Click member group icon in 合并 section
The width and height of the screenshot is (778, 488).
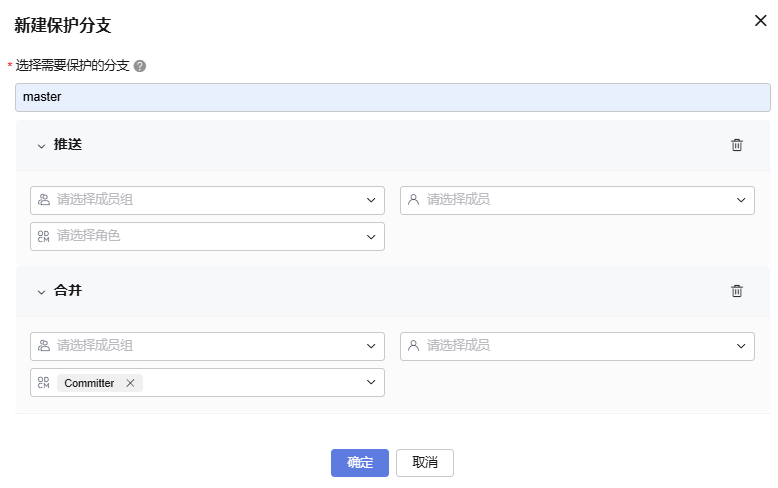(x=44, y=346)
